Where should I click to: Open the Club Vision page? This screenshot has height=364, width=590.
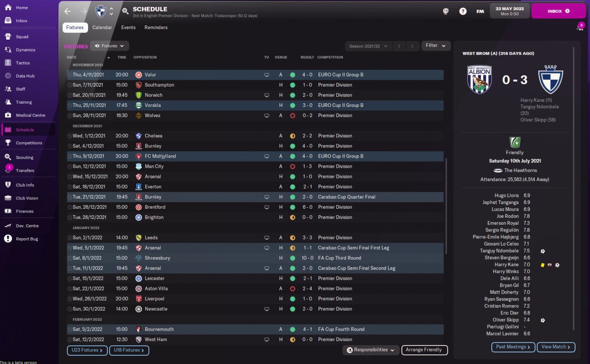pyautogui.click(x=27, y=198)
